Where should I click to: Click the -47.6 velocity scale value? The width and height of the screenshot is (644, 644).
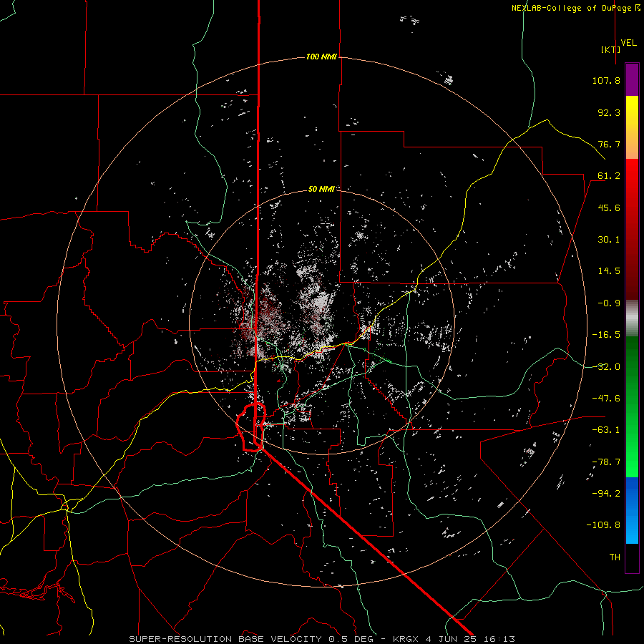coord(606,399)
